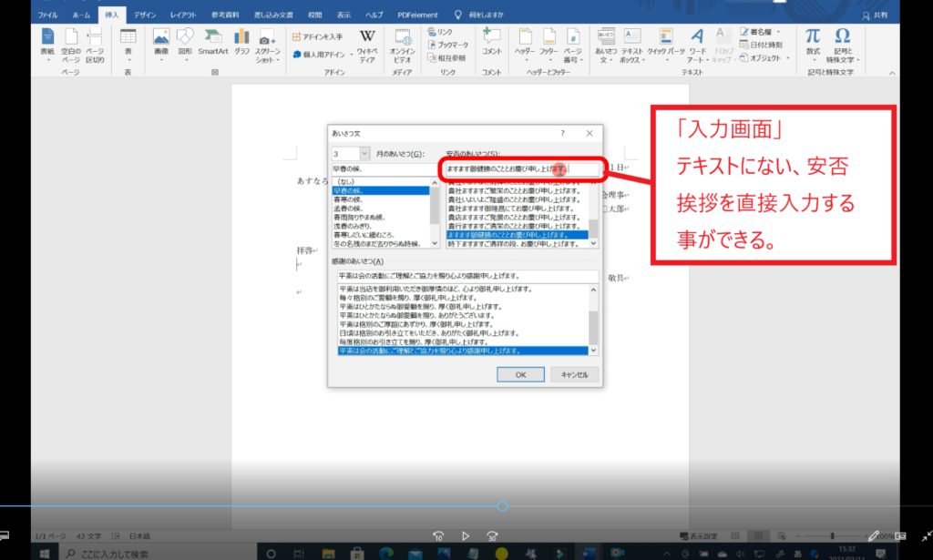
Task: Insert a picture with the 画像 icon
Action: tap(161, 44)
